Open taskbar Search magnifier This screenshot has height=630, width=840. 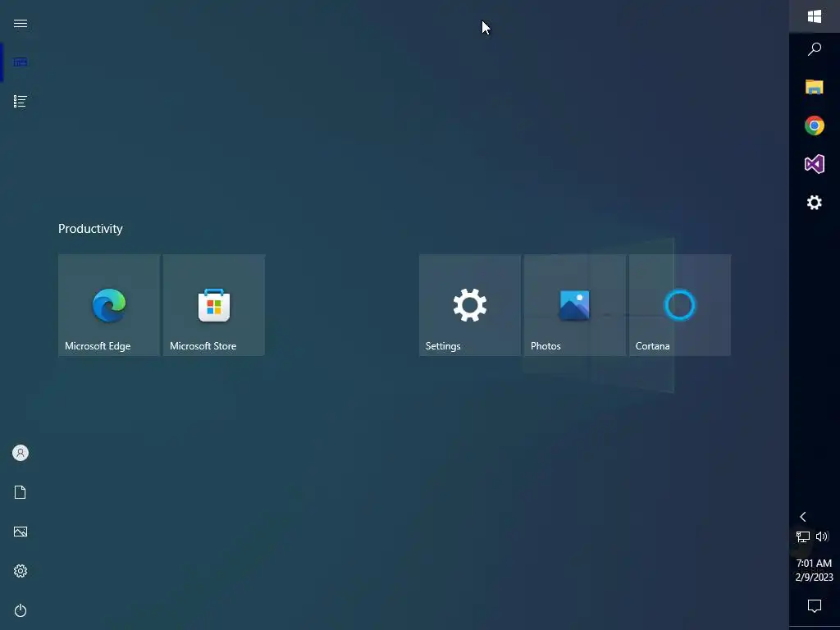coord(815,49)
